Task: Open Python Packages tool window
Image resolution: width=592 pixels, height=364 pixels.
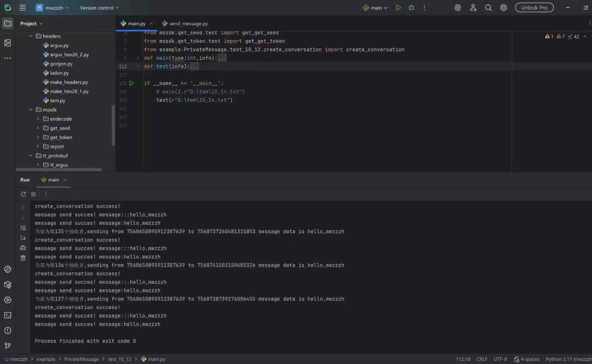Action: click(x=7, y=285)
